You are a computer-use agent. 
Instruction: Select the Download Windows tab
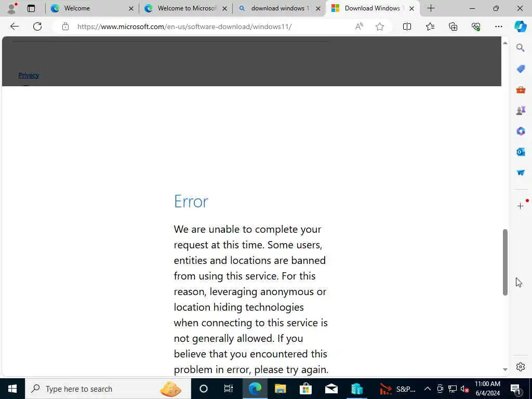[372, 8]
